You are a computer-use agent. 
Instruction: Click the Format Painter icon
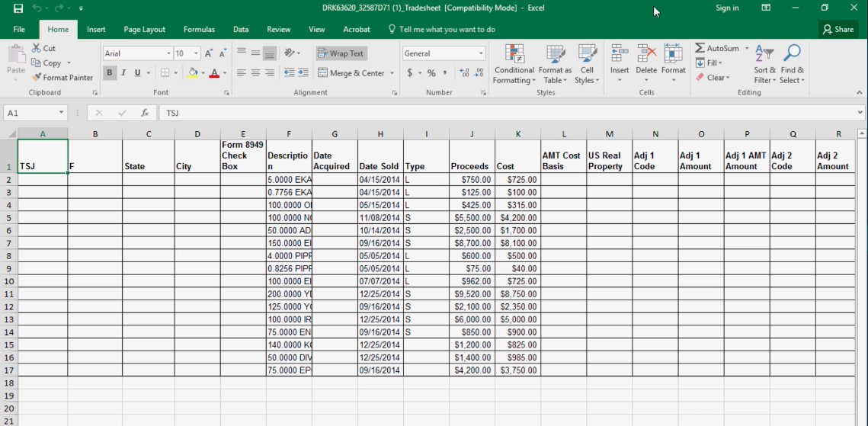(37, 78)
